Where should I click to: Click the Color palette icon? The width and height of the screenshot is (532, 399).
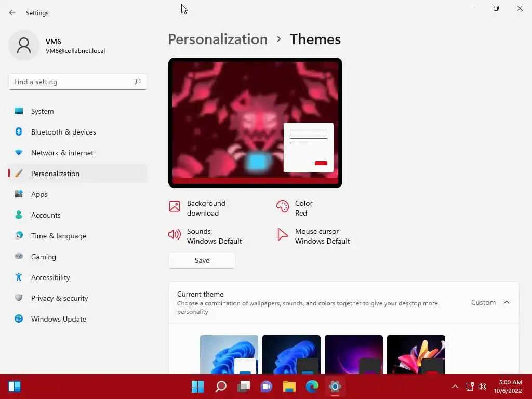[282, 206]
